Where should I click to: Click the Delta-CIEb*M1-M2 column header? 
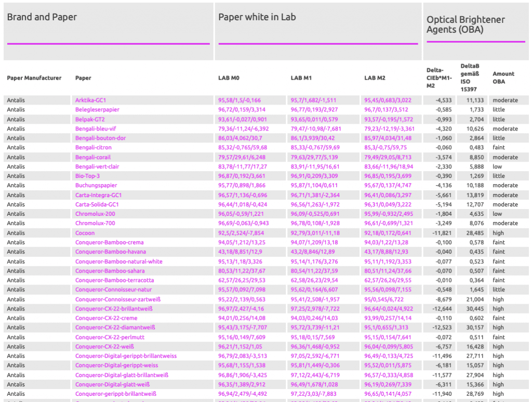point(439,78)
